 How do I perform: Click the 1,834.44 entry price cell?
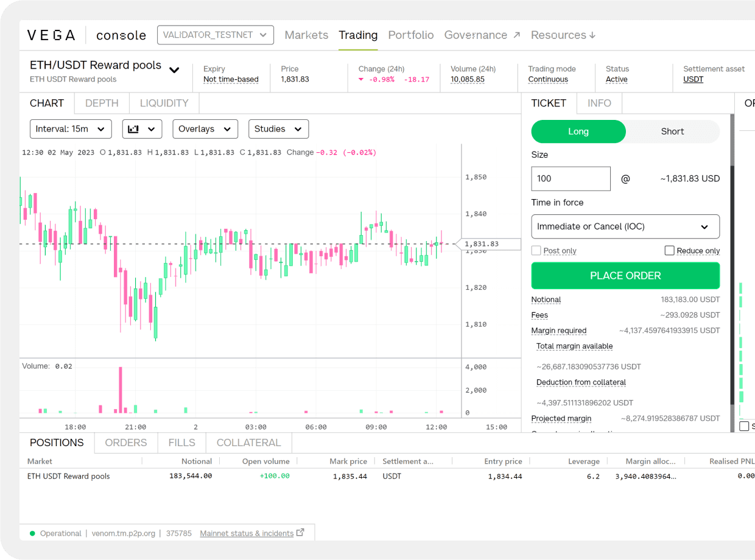[x=505, y=476]
